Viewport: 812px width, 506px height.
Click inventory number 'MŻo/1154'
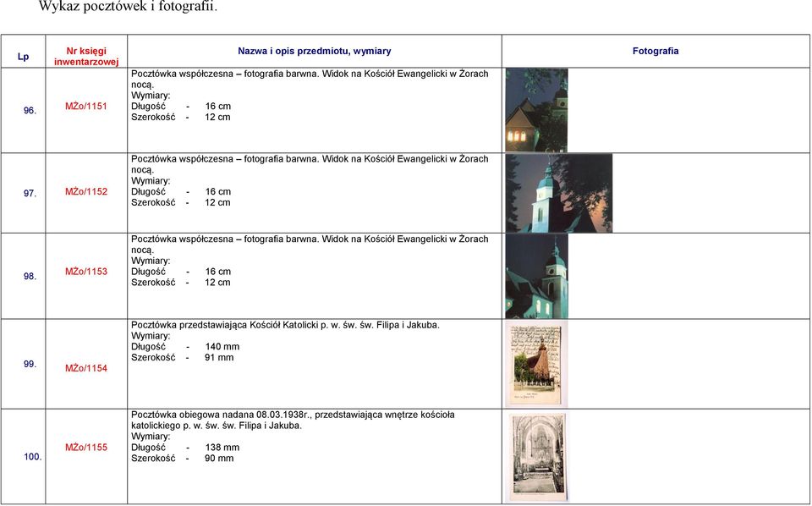coord(86,368)
